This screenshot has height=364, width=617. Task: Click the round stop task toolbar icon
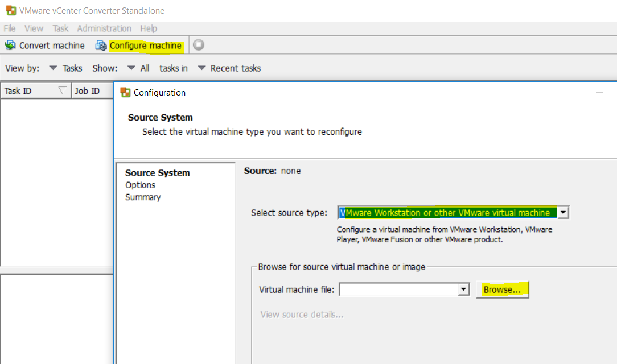199,45
